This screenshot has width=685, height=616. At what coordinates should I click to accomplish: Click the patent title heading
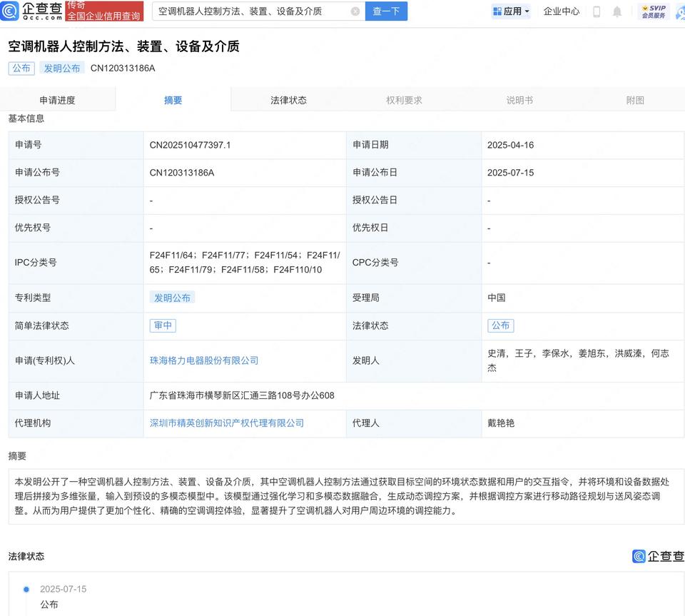coord(123,46)
